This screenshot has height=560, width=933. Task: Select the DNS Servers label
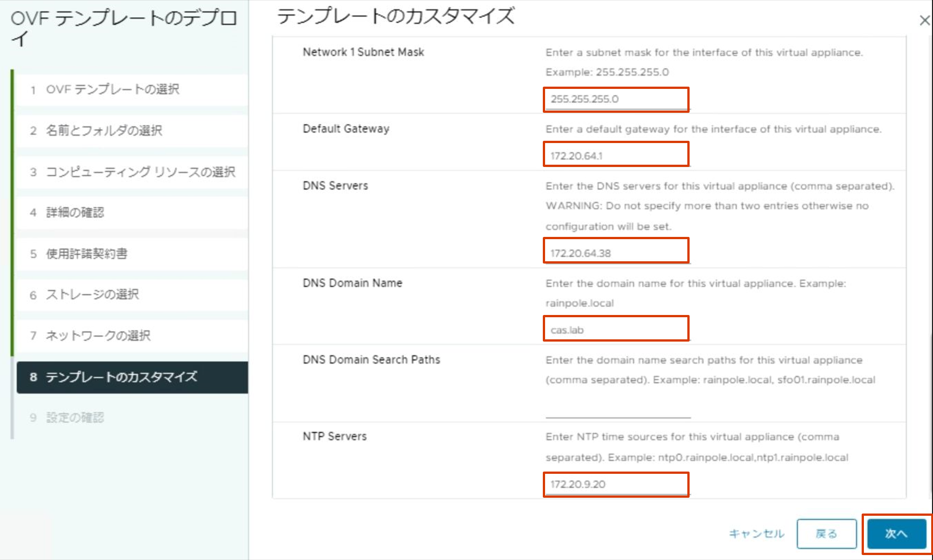335,186
